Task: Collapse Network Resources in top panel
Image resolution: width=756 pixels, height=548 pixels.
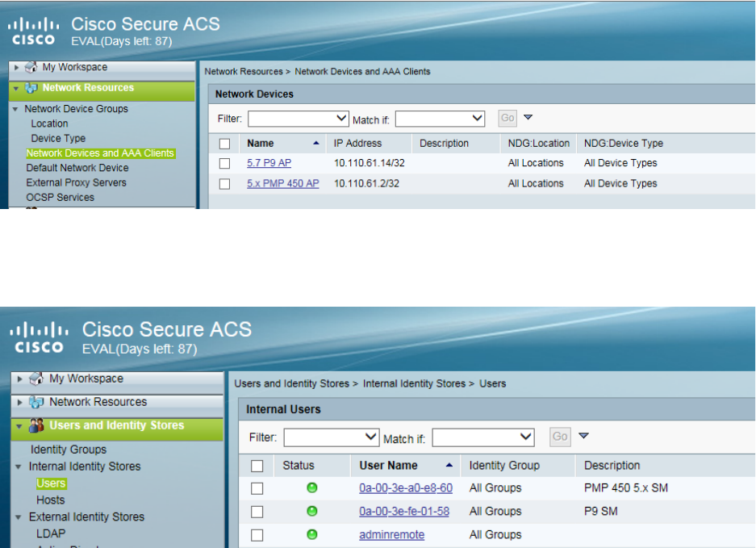Action: [x=16, y=88]
